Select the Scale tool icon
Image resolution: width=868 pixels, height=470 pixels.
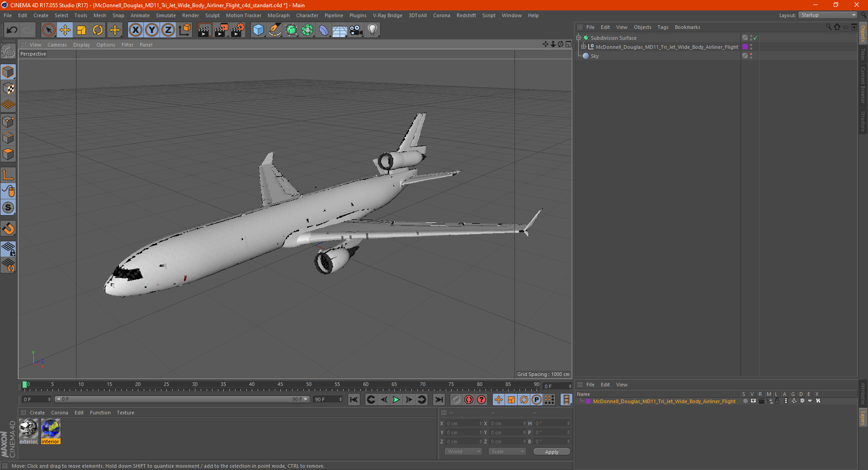81,30
